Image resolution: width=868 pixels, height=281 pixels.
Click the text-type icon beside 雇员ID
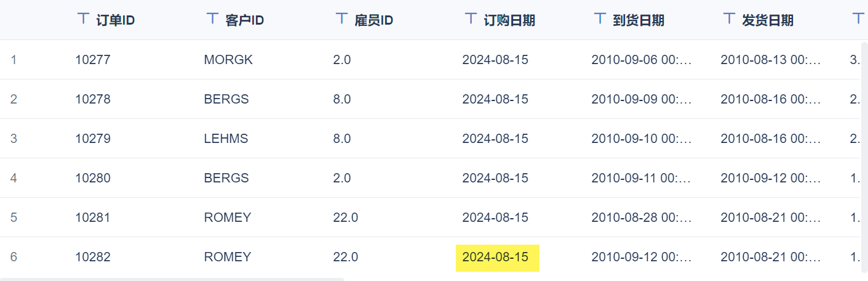pos(342,18)
